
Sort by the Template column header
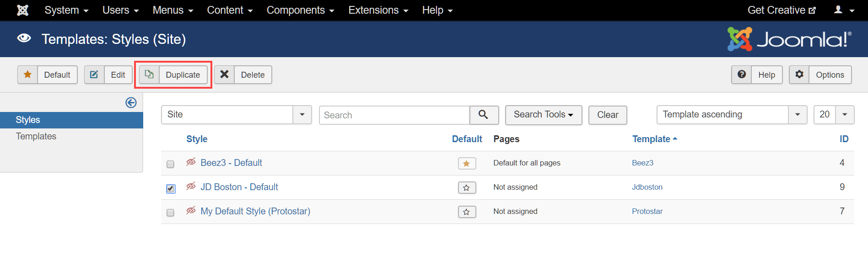click(654, 139)
